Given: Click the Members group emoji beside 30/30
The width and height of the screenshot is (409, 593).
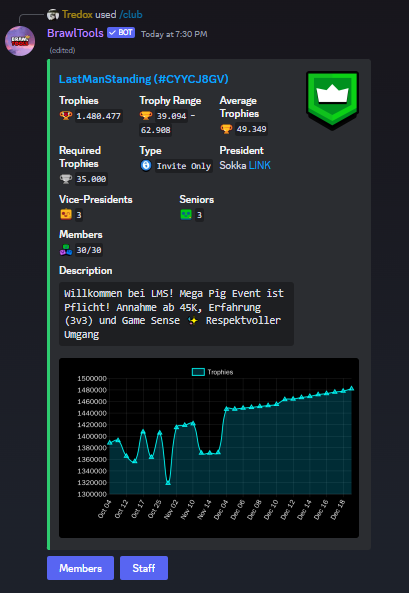Looking at the screenshot, I should 66,250.
